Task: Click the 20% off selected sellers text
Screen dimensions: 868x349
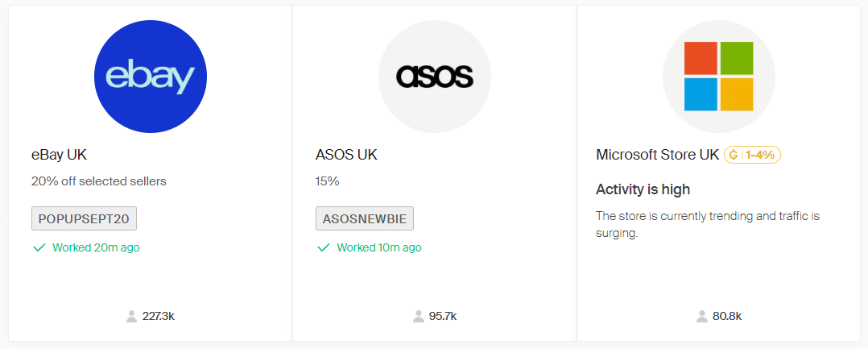Action: tap(99, 181)
